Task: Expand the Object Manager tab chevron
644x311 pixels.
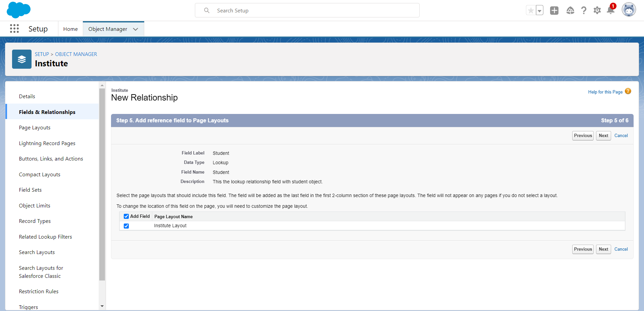Action: click(136, 29)
